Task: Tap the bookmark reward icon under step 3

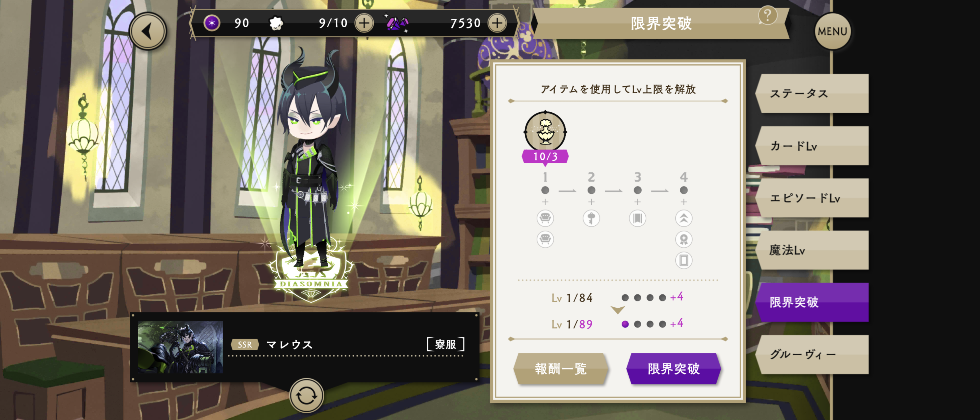Action: 637,219
